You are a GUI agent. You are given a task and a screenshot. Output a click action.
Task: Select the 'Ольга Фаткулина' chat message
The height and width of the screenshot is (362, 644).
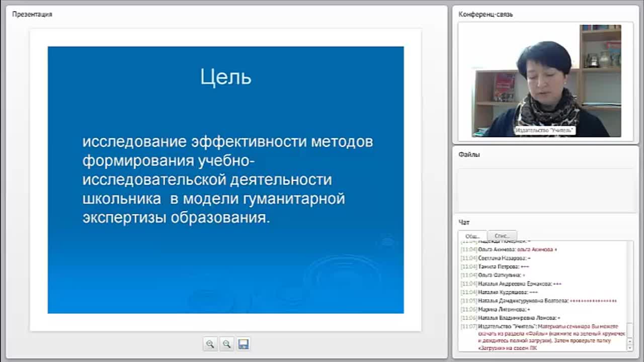[493, 275]
